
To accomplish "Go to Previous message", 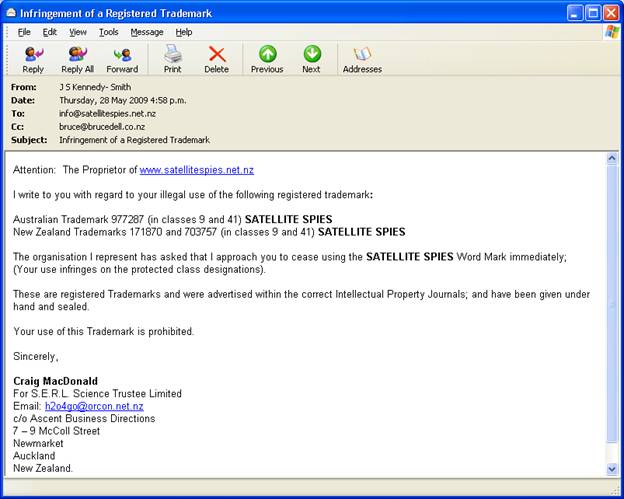I will 267,60.
